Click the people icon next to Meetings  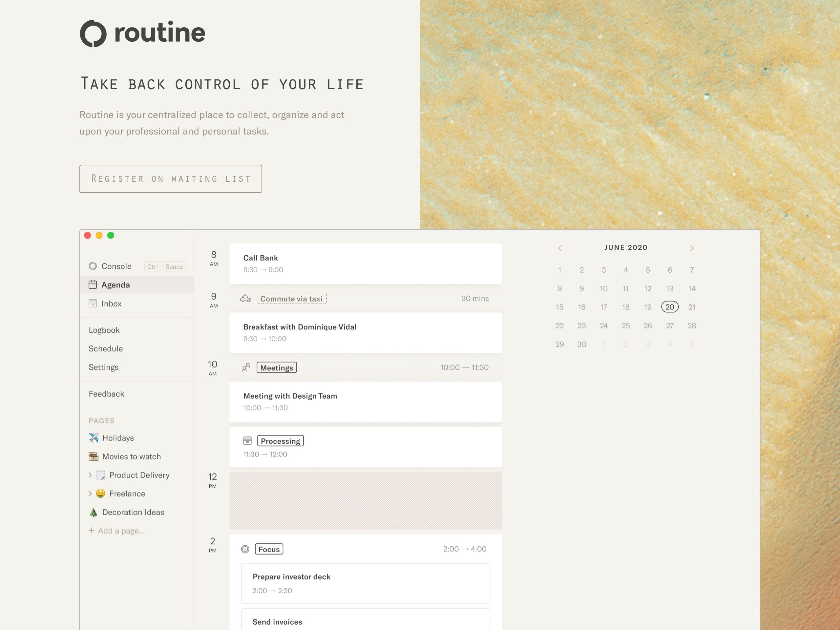[246, 367]
